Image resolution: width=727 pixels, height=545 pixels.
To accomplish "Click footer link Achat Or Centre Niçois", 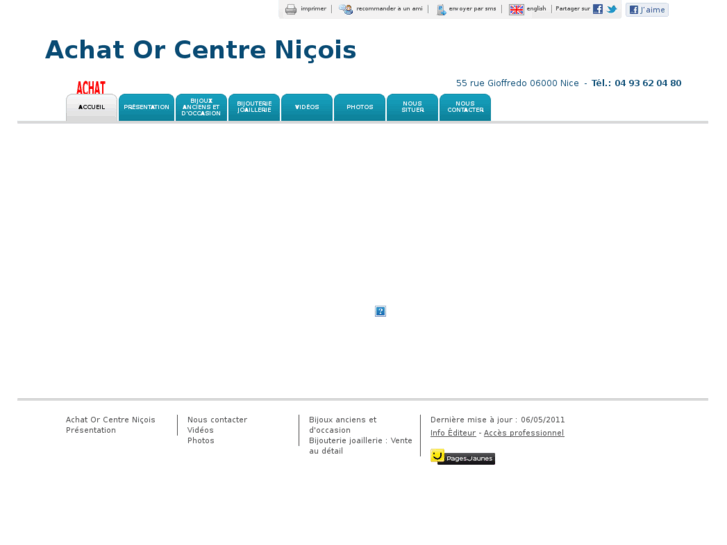I will [110, 420].
